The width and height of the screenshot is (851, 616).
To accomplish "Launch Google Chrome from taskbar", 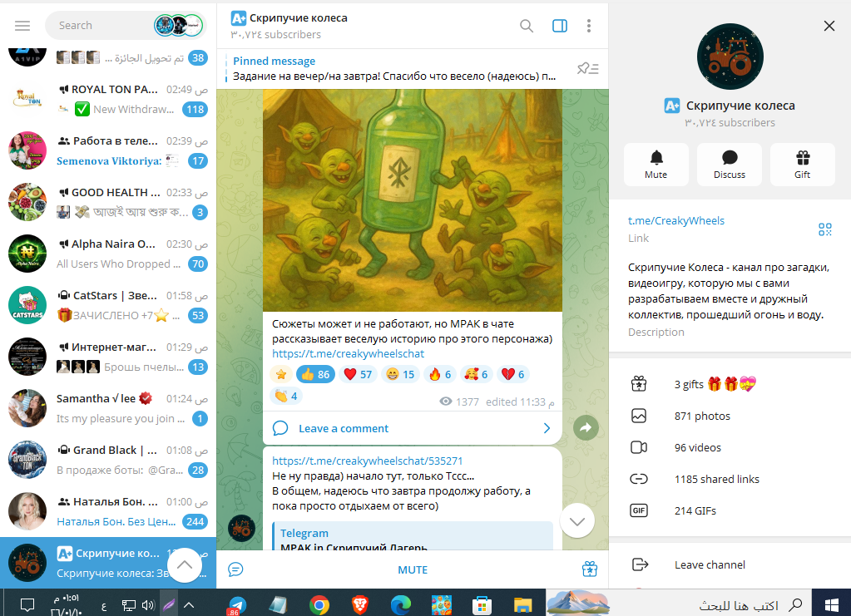I will (x=319, y=604).
